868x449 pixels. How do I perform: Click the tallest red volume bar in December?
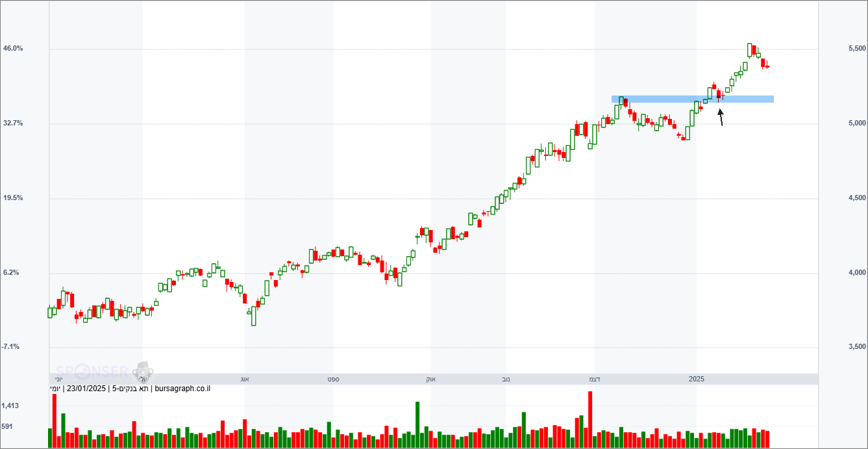click(590, 419)
